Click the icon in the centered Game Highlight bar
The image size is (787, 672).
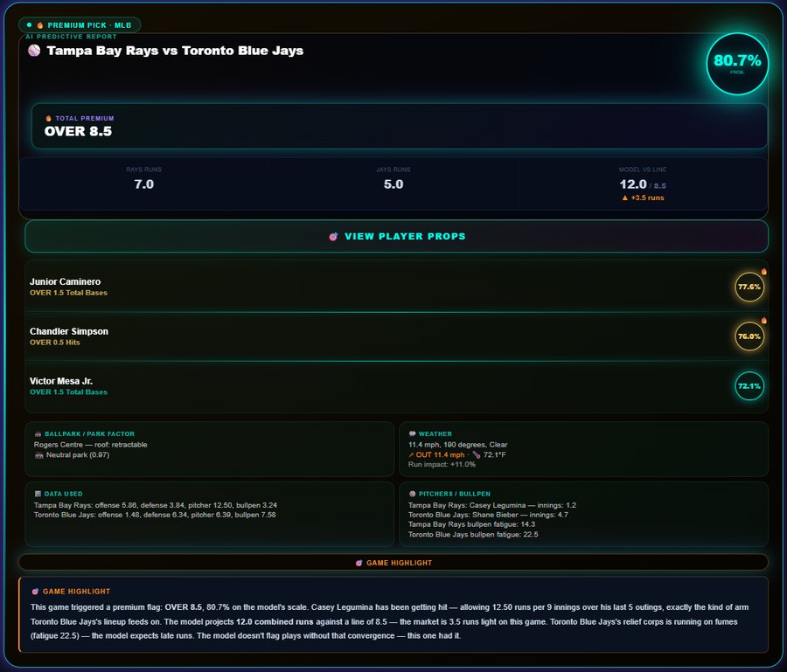coord(359,563)
